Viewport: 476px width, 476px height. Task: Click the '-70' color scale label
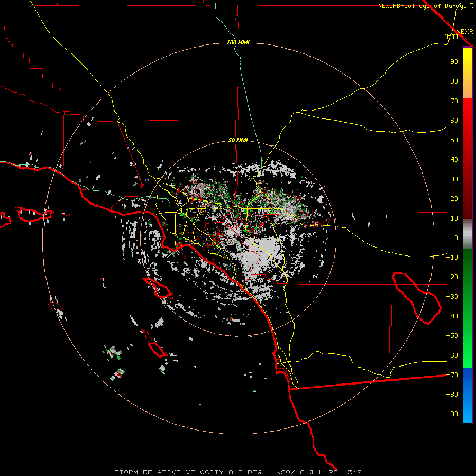(x=452, y=375)
